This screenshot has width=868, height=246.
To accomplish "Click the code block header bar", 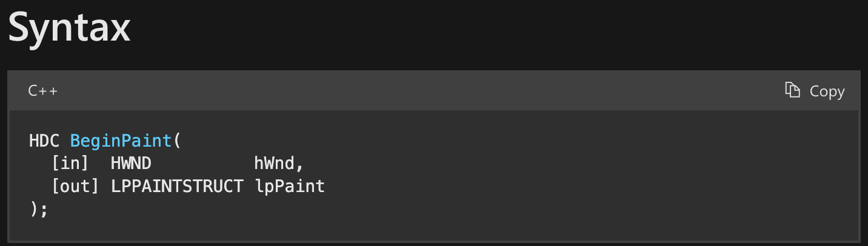I will 424,91.
